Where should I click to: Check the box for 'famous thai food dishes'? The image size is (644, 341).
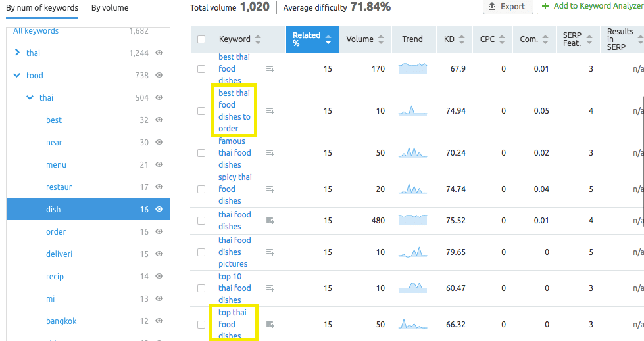201,153
